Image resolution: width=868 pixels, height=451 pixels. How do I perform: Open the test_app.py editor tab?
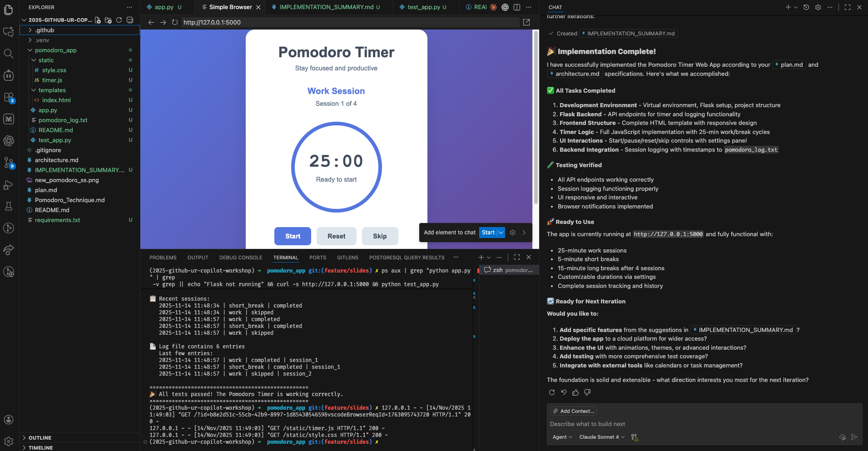423,7
